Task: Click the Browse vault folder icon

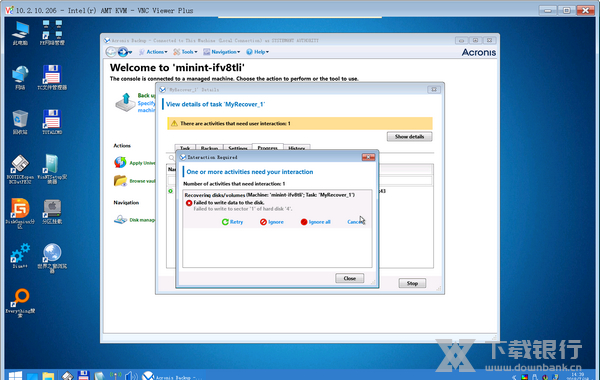Action: tap(120, 181)
